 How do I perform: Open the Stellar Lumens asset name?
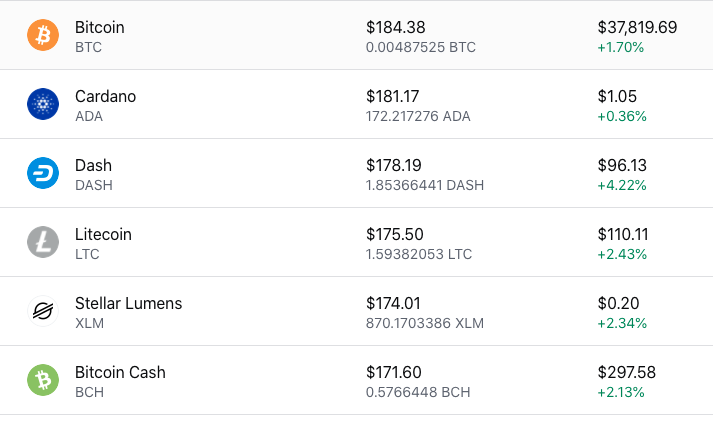pyautogui.click(x=129, y=303)
